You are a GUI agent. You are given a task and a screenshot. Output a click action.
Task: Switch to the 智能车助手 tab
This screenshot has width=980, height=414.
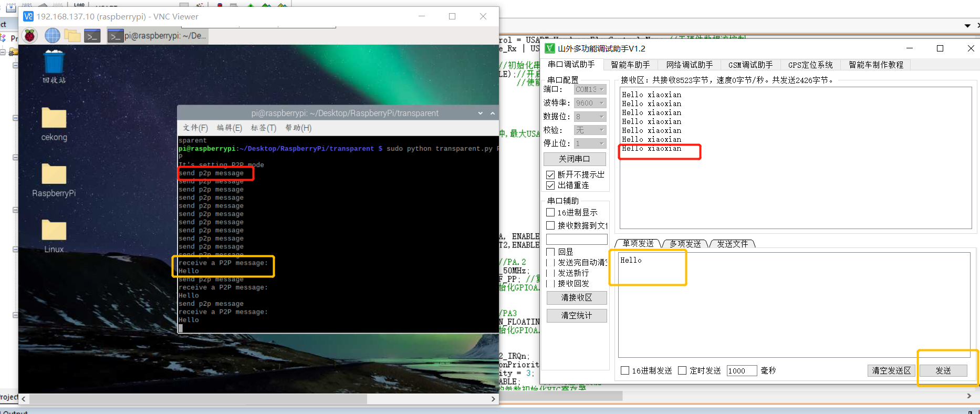click(630, 65)
